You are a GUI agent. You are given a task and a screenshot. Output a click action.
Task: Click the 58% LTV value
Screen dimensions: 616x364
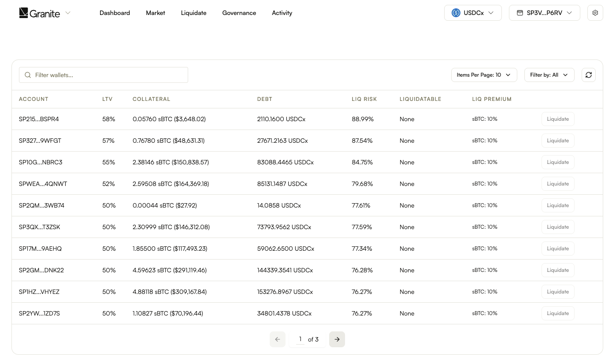(108, 119)
